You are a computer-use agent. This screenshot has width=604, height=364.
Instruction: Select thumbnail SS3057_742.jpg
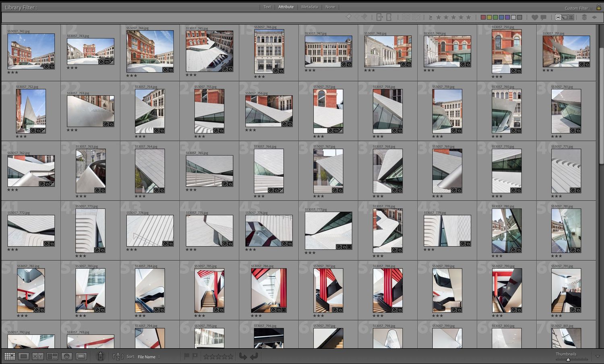[x=31, y=51]
